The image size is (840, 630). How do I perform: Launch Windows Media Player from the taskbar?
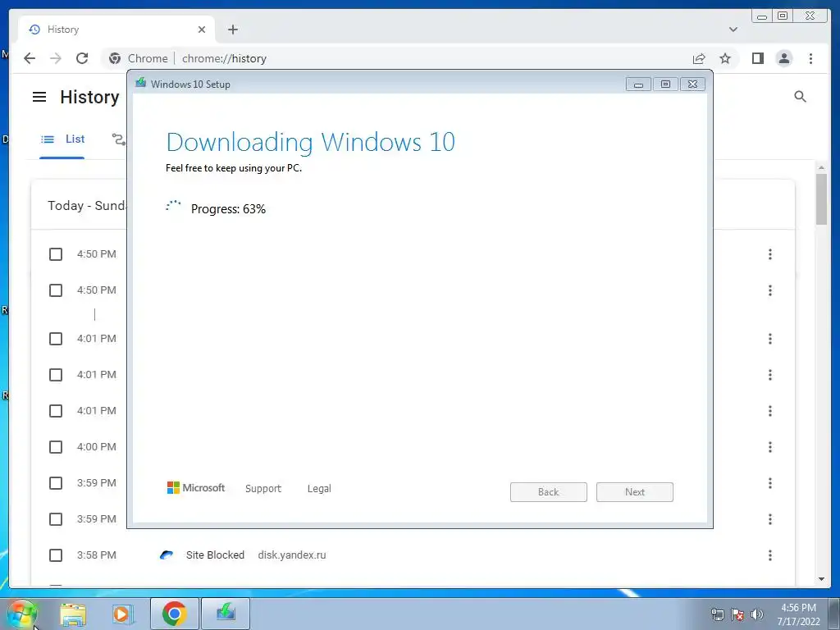click(x=121, y=614)
